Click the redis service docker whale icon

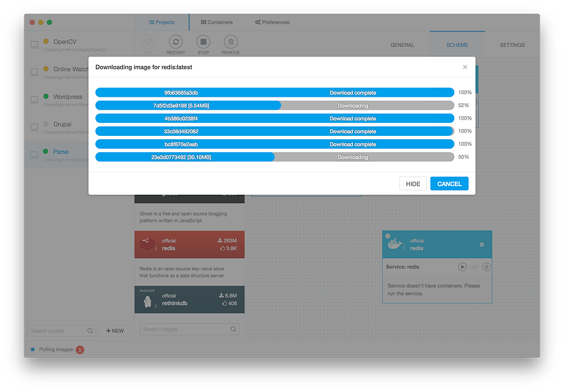coord(395,244)
